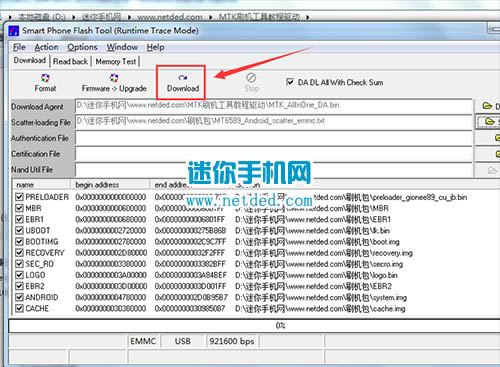Switch to the Download tab
Image resolution: width=500 pixels, height=367 pixels.
(x=30, y=61)
